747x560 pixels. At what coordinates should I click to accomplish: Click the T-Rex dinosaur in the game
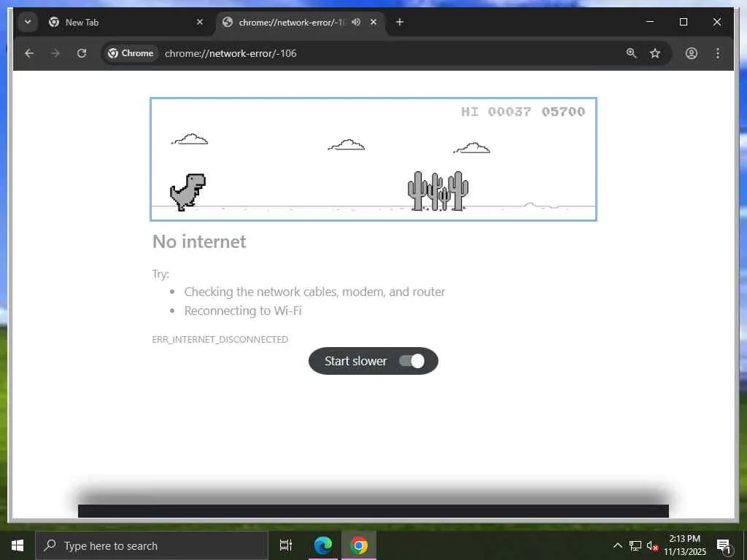click(187, 192)
